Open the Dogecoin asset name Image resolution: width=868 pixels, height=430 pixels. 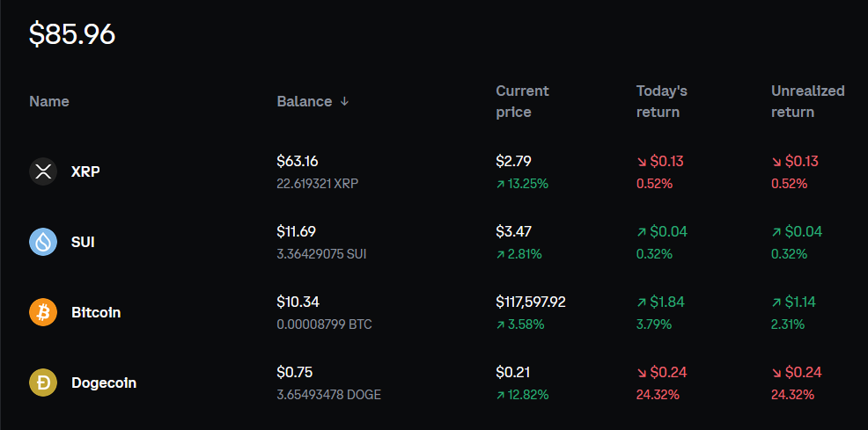pos(104,383)
